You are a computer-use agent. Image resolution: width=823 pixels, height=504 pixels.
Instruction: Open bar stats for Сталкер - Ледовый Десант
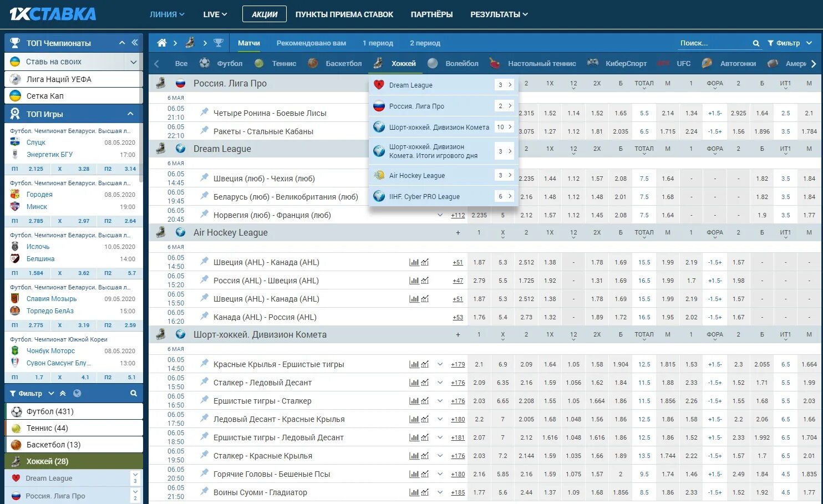[x=414, y=383]
